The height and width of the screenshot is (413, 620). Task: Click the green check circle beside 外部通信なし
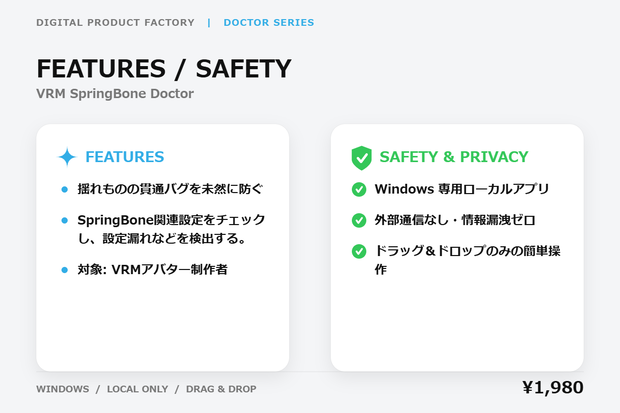click(359, 220)
